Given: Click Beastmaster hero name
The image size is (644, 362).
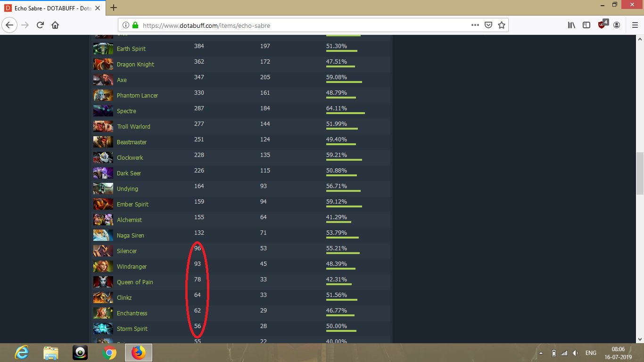Looking at the screenshot, I should click(132, 142).
